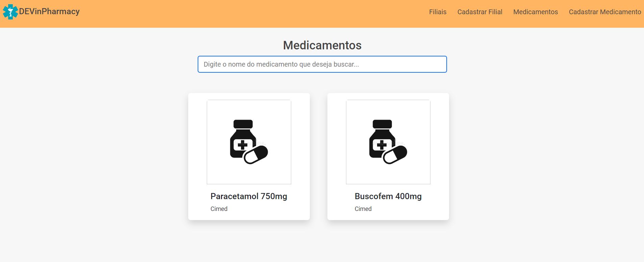Click the Cimed label under Buscofem
The height and width of the screenshot is (262, 644).
coord(363,209)
